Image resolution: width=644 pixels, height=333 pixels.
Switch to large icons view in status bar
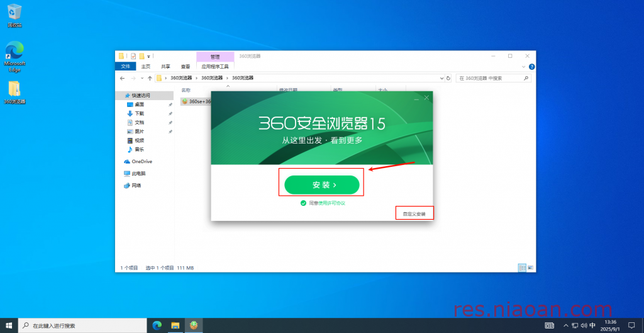click(530, 268)
